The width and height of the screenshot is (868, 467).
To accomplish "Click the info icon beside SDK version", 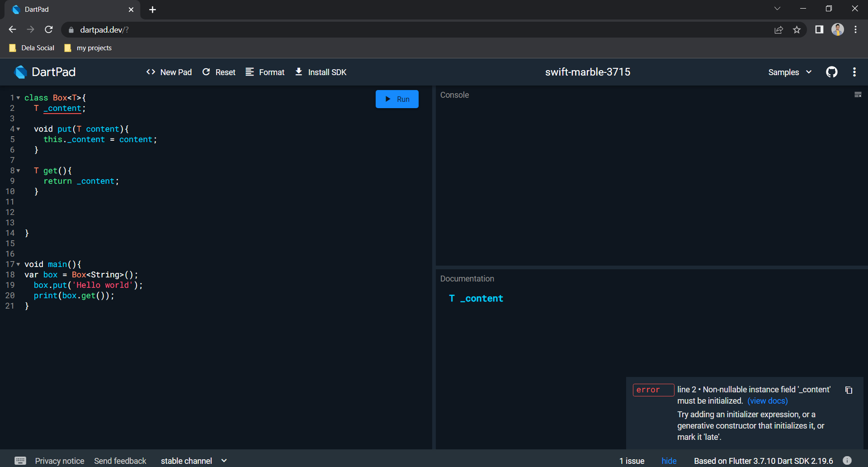I will coord(847,460).
